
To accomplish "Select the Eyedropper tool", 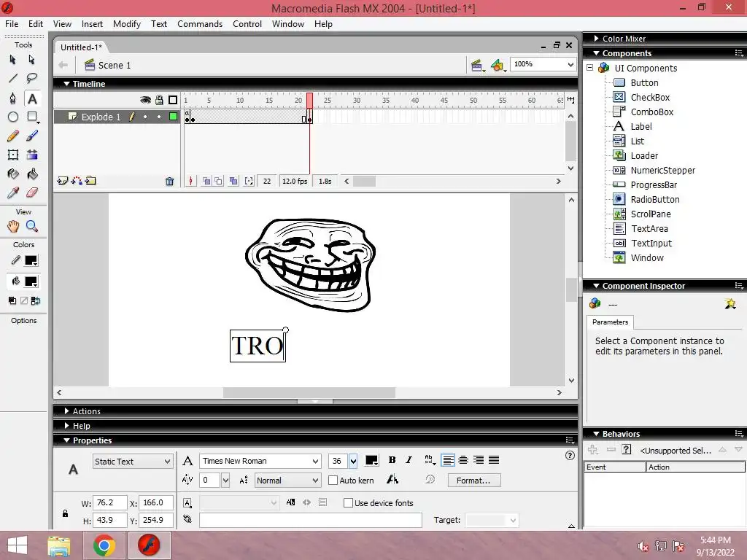I will (13, 192).
